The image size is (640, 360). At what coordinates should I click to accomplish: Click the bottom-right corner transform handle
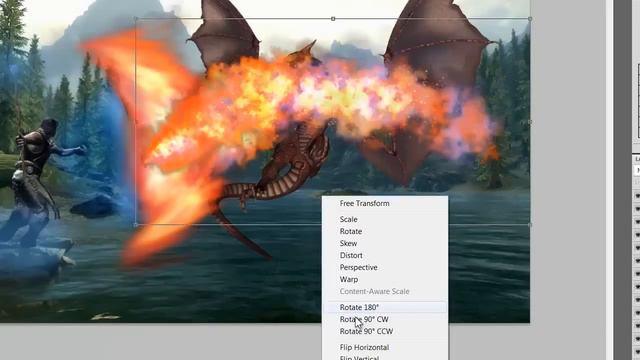(x=530, y=224)
